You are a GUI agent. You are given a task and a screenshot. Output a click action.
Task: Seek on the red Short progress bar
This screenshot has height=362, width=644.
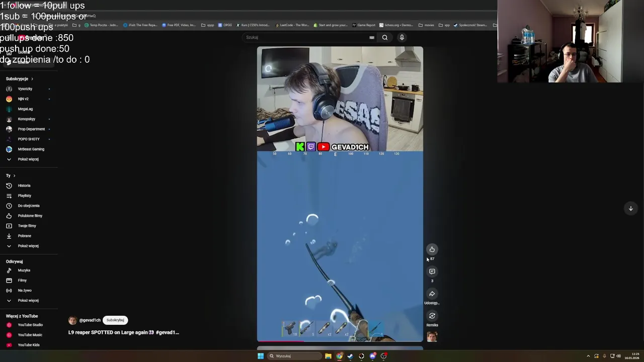coord(340,341)
